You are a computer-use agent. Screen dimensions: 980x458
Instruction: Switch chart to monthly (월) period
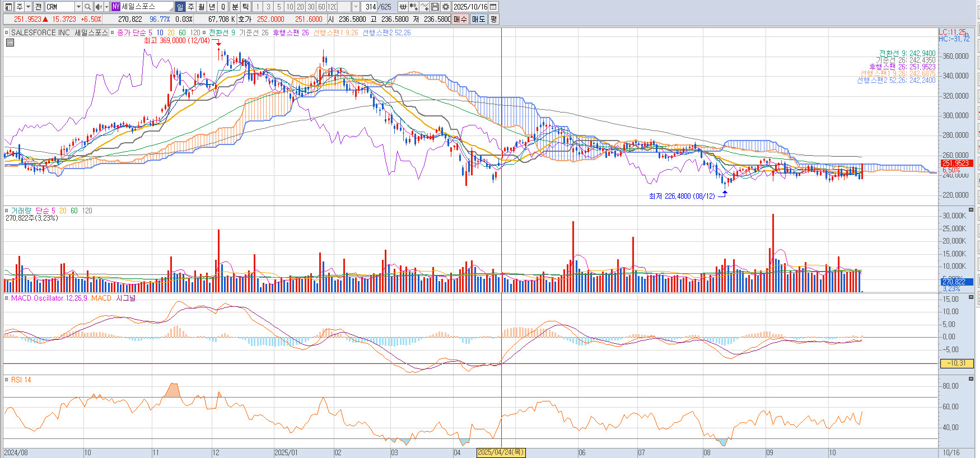click(201, 7)
